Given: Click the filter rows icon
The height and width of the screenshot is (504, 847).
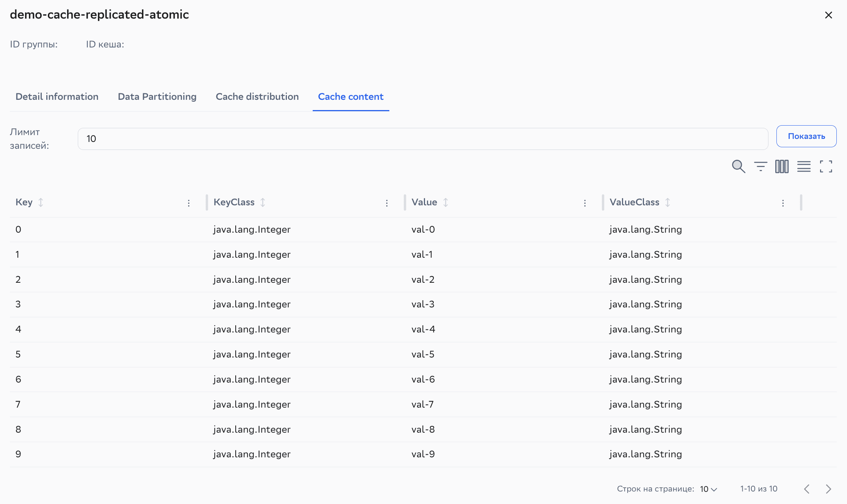Looking at the screenshot, I should [760, 166].
